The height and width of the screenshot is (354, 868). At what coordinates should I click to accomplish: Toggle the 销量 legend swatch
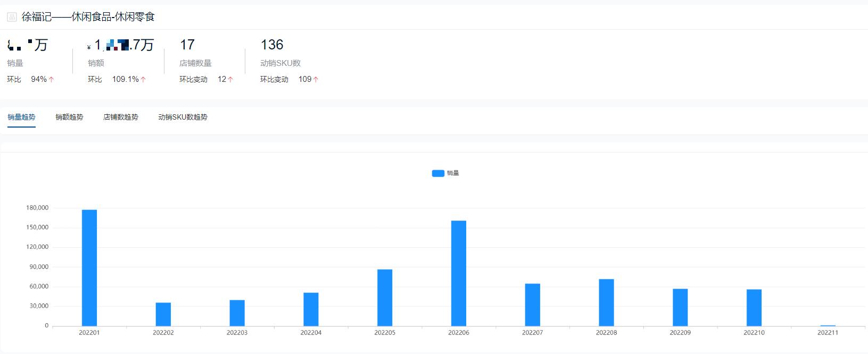coord(438,173)
